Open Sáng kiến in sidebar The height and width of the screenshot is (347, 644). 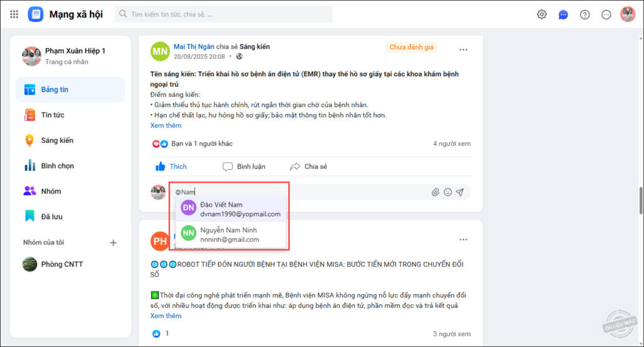point(70,140)
